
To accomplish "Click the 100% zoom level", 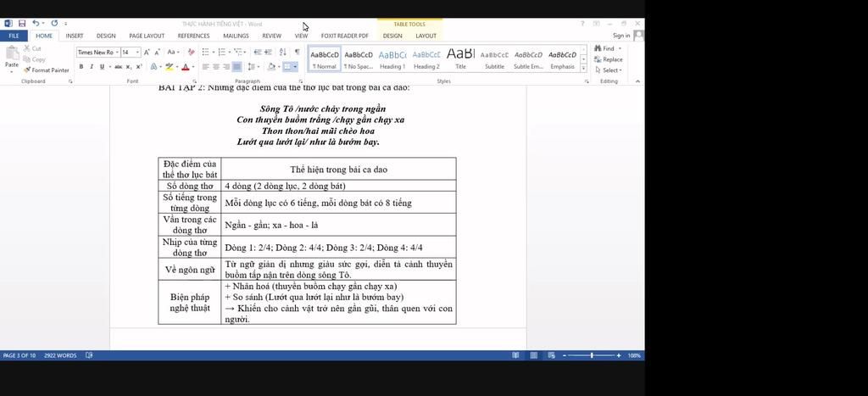I will pos(634,355).
